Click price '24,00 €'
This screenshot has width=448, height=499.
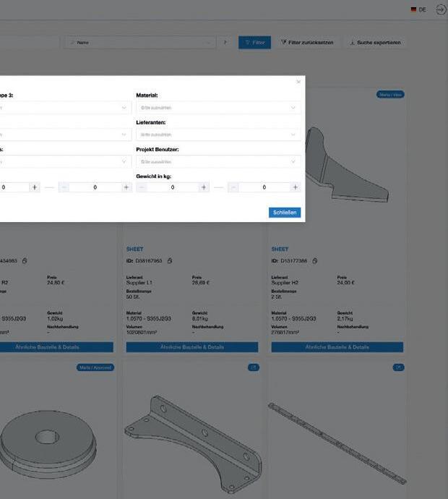[345, 283]
